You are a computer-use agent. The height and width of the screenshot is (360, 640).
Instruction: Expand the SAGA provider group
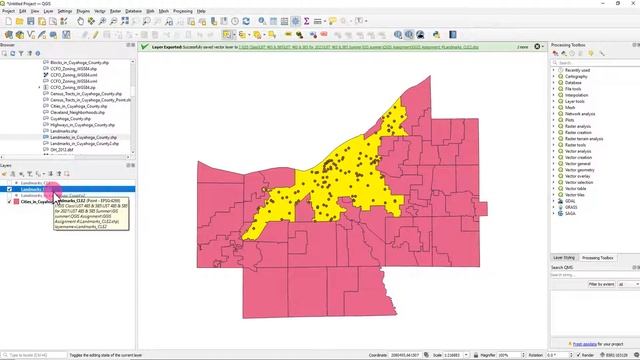click(554, 213)
